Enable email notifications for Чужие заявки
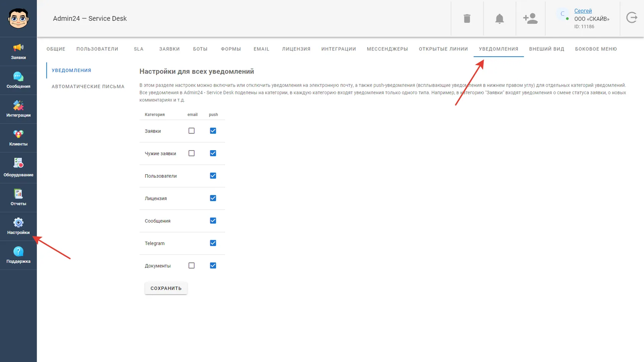Screen dimensions: 644x362 [192, 153]
